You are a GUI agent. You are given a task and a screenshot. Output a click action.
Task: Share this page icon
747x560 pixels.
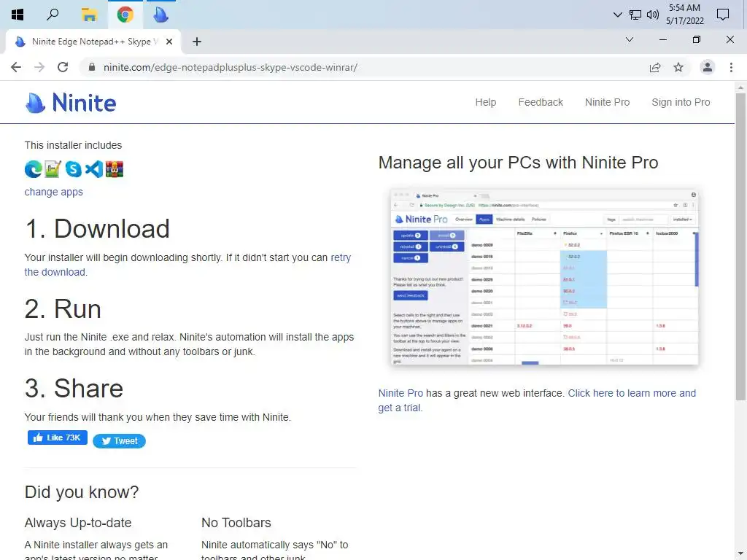(655, 67)
